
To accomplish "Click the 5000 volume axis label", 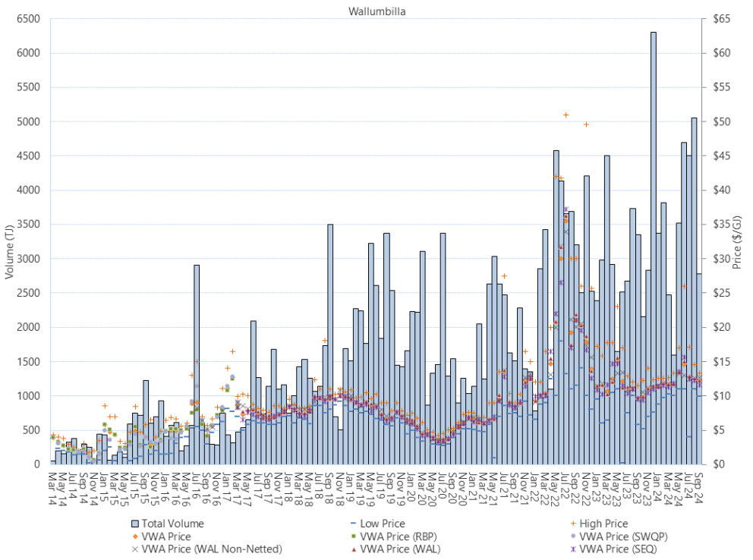I will pos(28,122).
